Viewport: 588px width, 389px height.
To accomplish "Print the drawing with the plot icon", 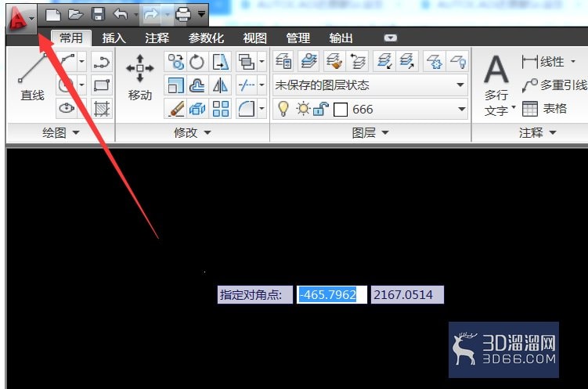I will point(183,15).
